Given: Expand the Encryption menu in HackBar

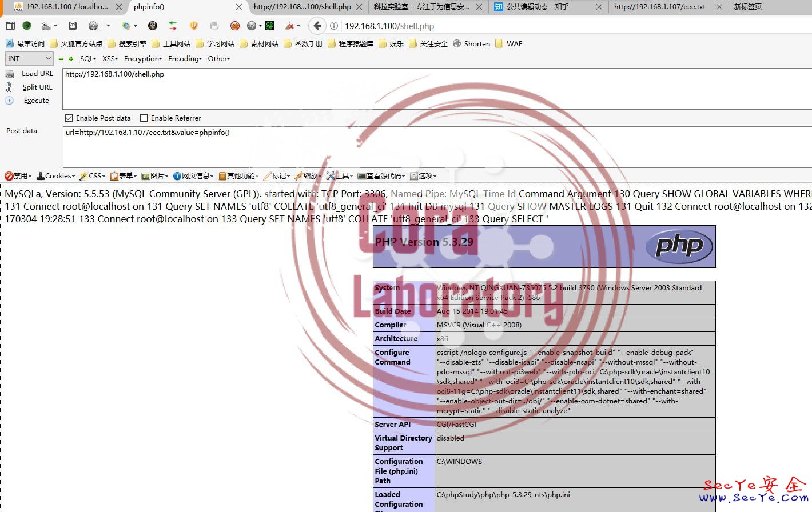Looking at the screenshot, I should point(143,59).
